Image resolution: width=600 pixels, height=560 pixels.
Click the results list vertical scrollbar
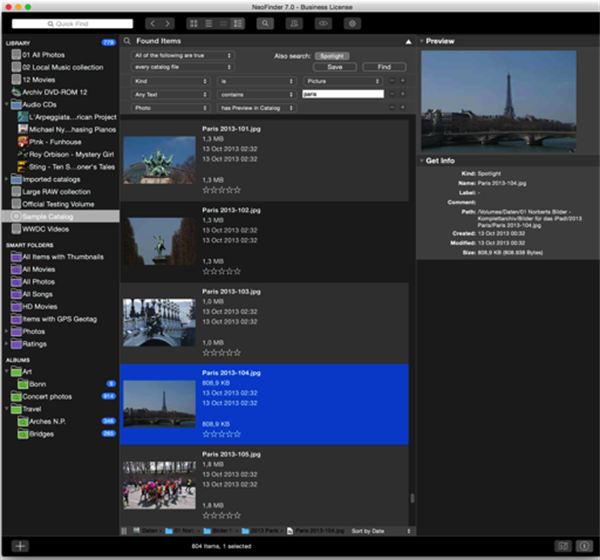tap(412, 498)
